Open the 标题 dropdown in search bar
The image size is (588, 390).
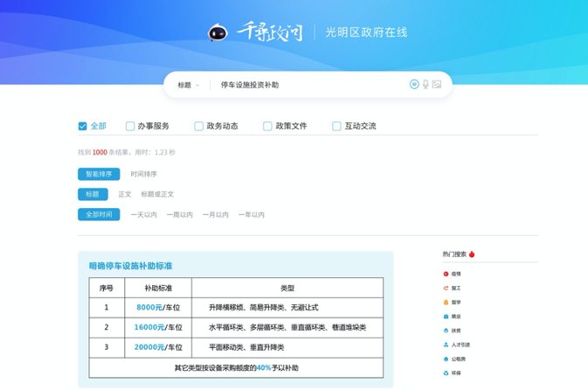point(188,85)
